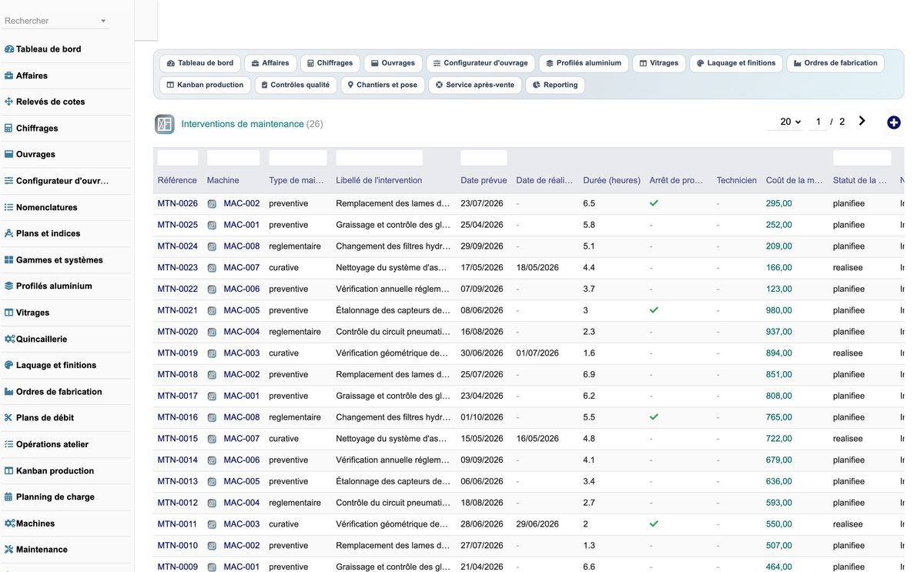Click the Arrêt de production checkmark for MTN-0016

[654, 417]
